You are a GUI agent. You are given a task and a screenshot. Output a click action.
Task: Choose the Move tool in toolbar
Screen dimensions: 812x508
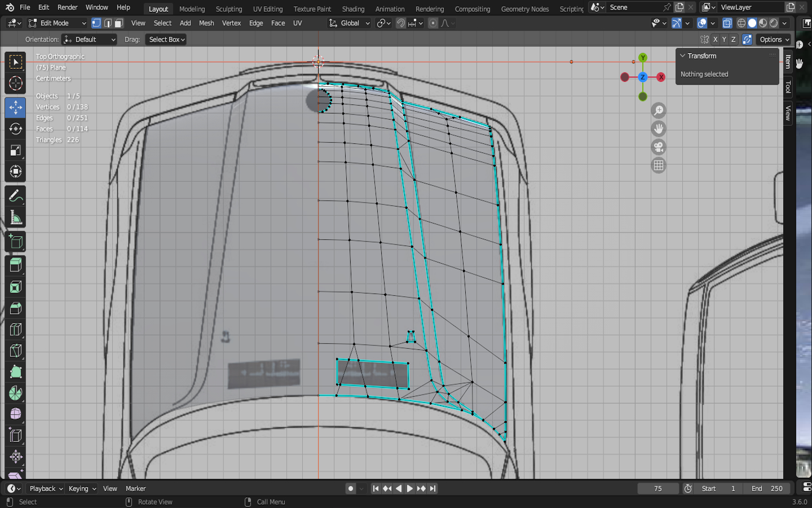tap(16, 107)
